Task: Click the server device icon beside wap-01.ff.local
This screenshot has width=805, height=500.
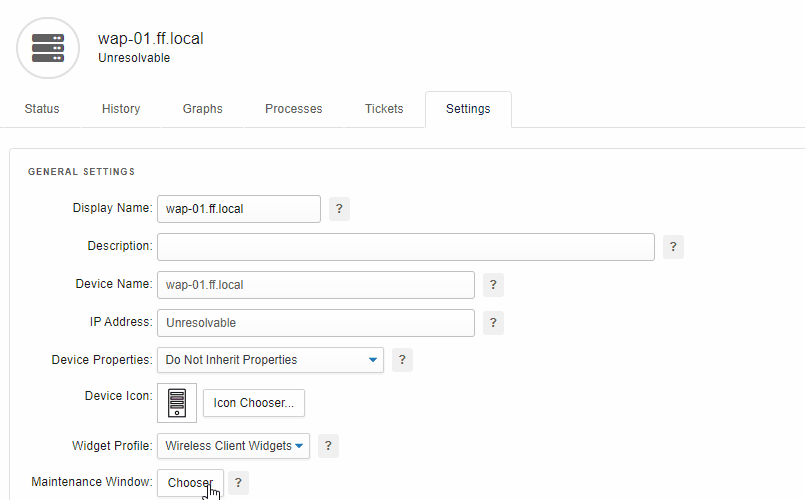Action: pos(48,48)
